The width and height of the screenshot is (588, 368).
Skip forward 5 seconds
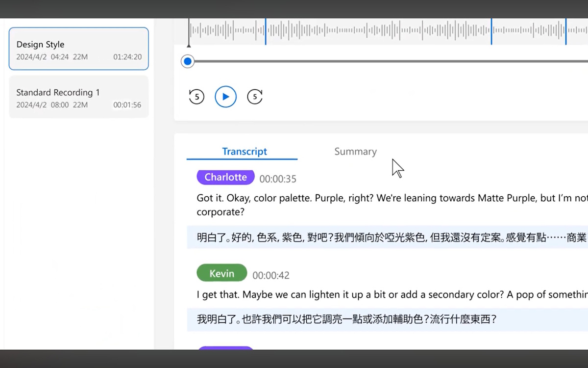[x=255, y=97]
